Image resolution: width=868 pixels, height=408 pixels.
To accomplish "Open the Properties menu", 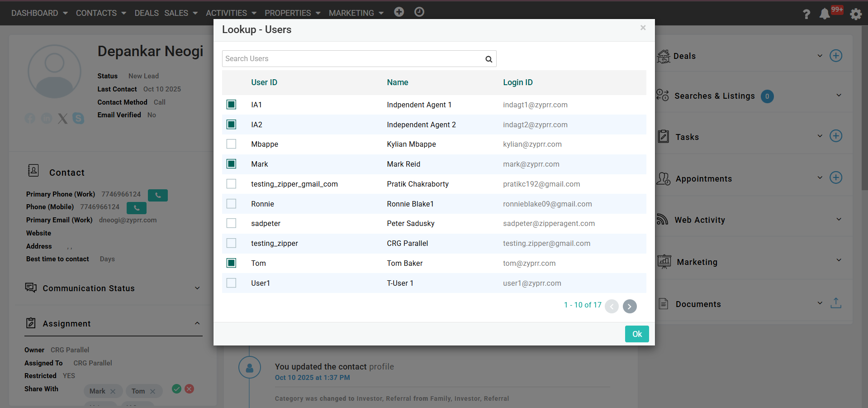I will tap(292, 13).
